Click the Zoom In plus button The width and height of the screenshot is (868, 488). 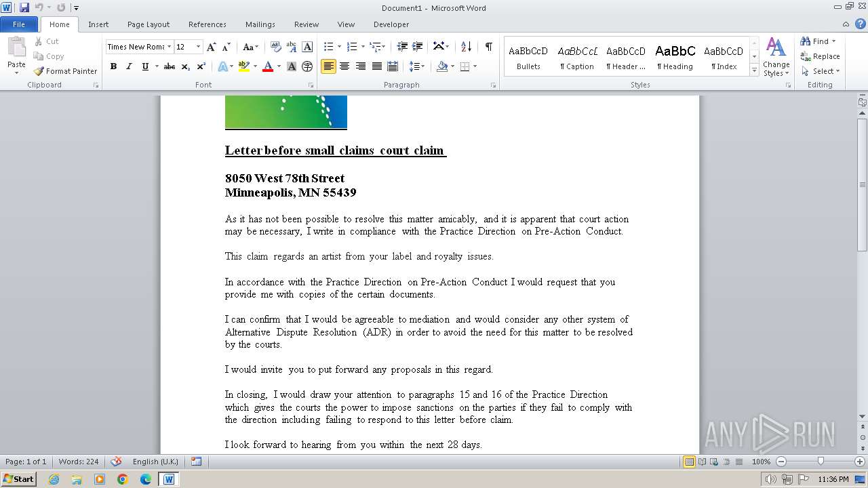click(860, 462)
